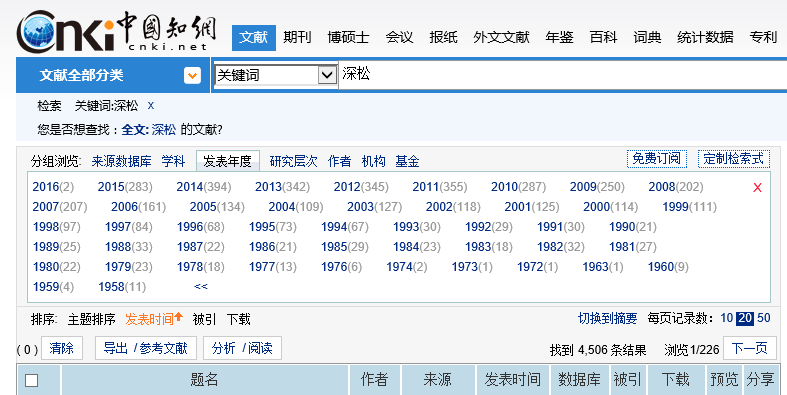The height and width of the screenshot is (395, 787).
Task: Group results by 学科
Action: [174, 161]
